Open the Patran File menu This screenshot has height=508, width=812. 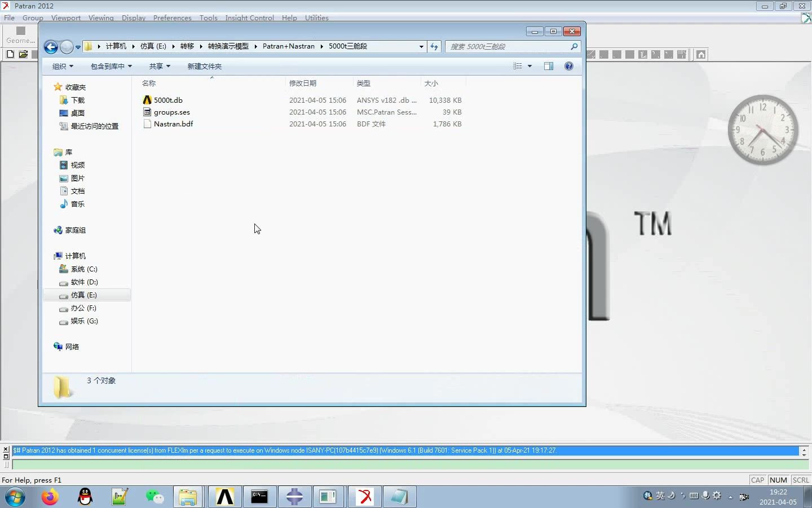[x=9, y=17]
